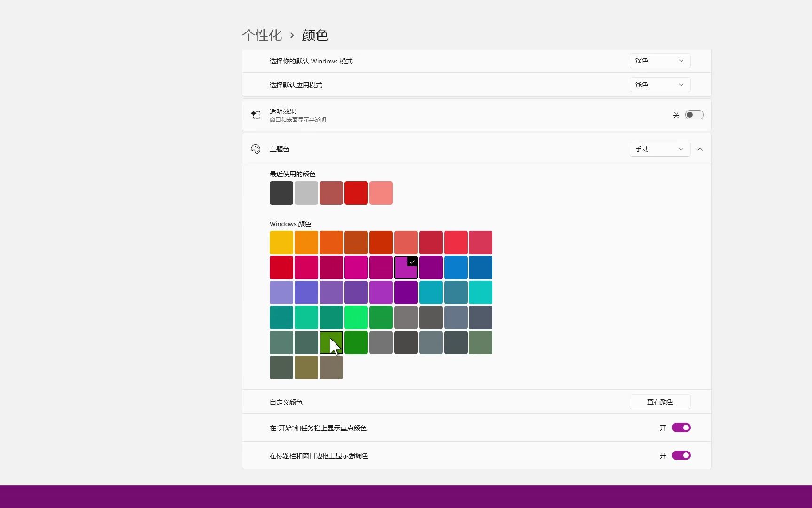The height and width of the screenshot is (508, 812).
Task: Go back to 个性化 in the breadcrumb
Action: (262, 35)
